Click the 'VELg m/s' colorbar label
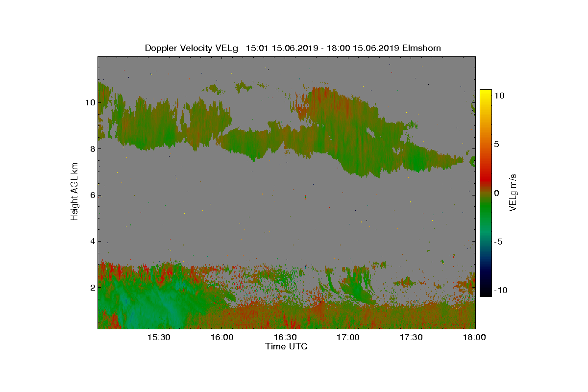Screen dimensions: 588x392 pyautogui.click(x=514, y=192)
